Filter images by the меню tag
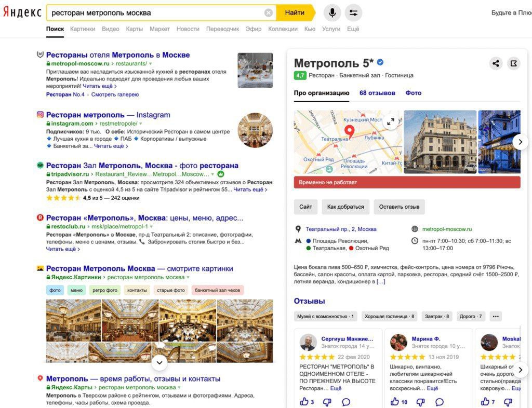532x408 pixels. click(76, 290)
